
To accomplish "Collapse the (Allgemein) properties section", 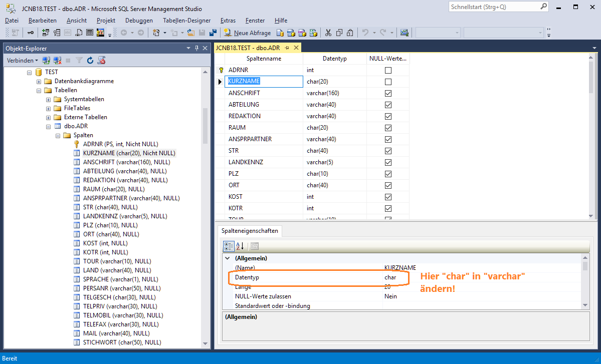I will click(227, 258).
